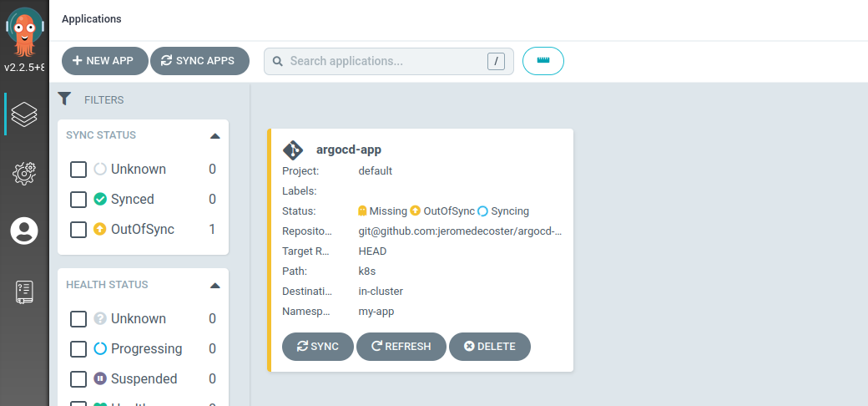Toggle the Progressing health checkbox
868x406 pixels.
click(78, 349)
